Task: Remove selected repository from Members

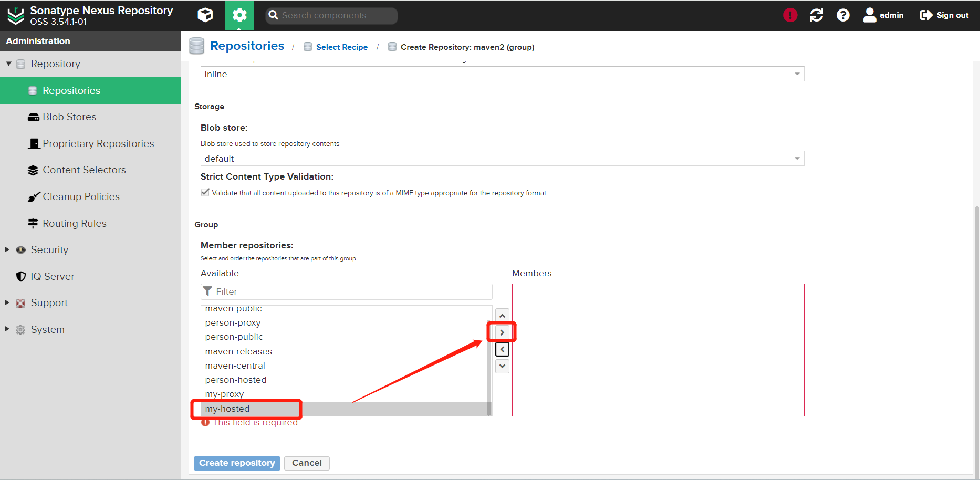Action: click(x=502, y=349)
